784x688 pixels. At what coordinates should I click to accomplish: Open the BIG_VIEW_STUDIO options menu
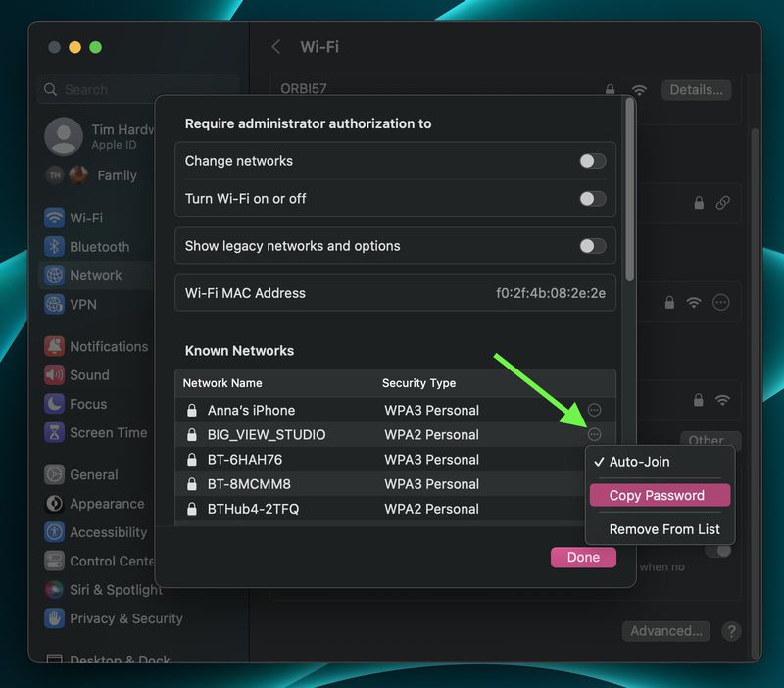coord(596,434)
